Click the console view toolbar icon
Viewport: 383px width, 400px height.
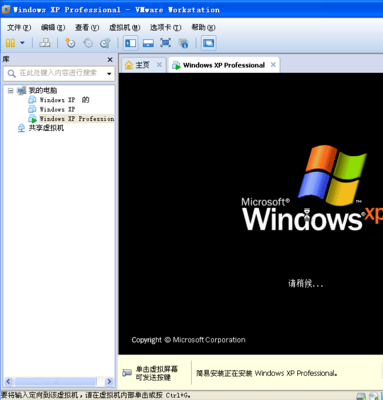pyautogui.click(x=209, y=43)
